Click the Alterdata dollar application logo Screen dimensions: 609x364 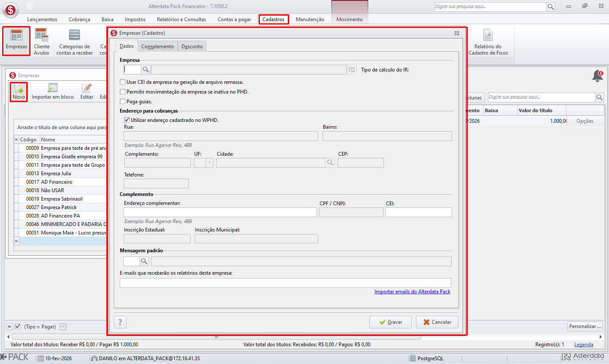click(x=10, y=10)
